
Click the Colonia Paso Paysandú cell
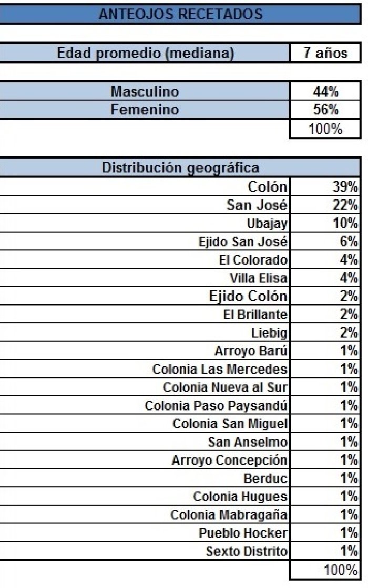coord(145,405)
